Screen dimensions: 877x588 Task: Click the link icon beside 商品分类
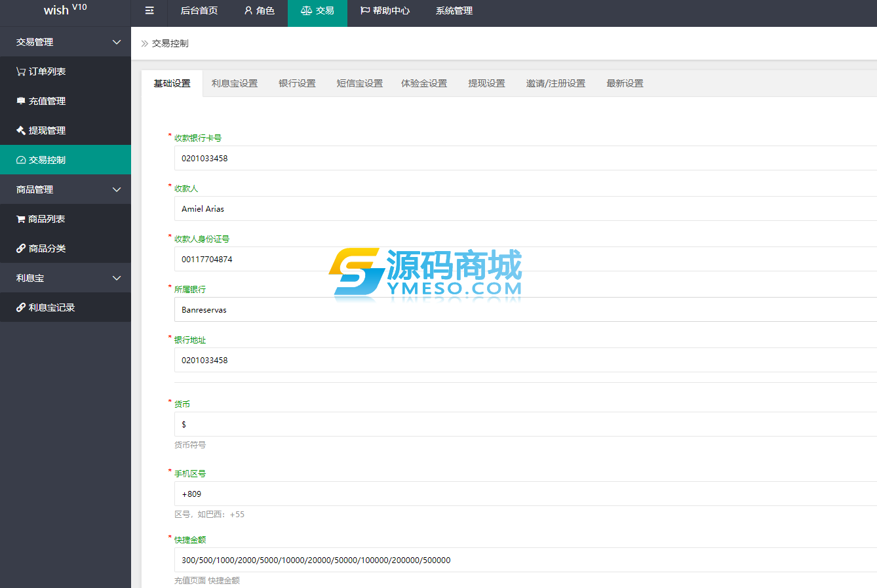click(x=21, y=248)
